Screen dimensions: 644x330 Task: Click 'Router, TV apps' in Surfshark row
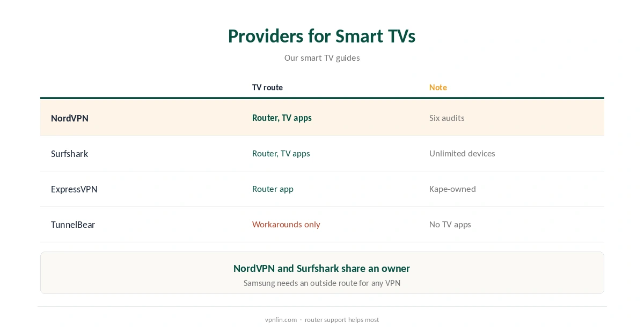(281, 153)
